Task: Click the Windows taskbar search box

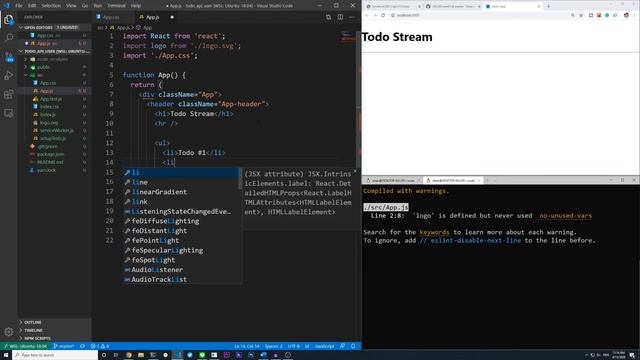Action: click(x=55, y=355)
